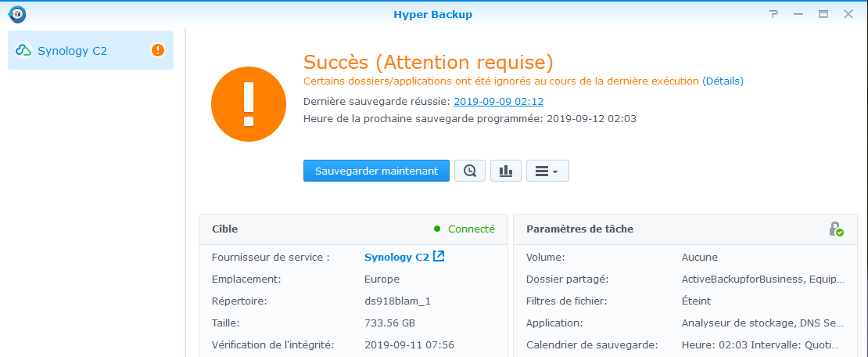Click the Emplacement value Europe
The height and width of the screenshot is (357, 868).
[x=382, y=279]
